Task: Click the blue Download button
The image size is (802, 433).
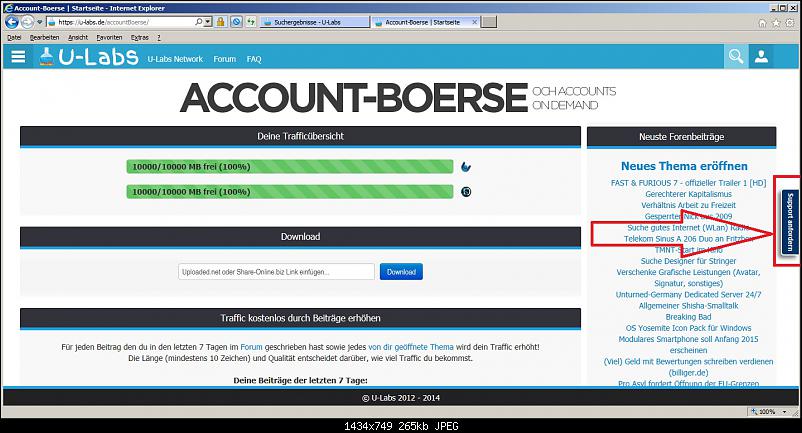Action: [401, 271]
